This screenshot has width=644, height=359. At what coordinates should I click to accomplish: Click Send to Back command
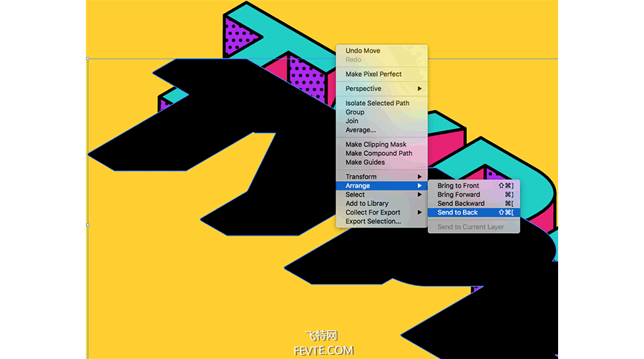coord(474,212)
